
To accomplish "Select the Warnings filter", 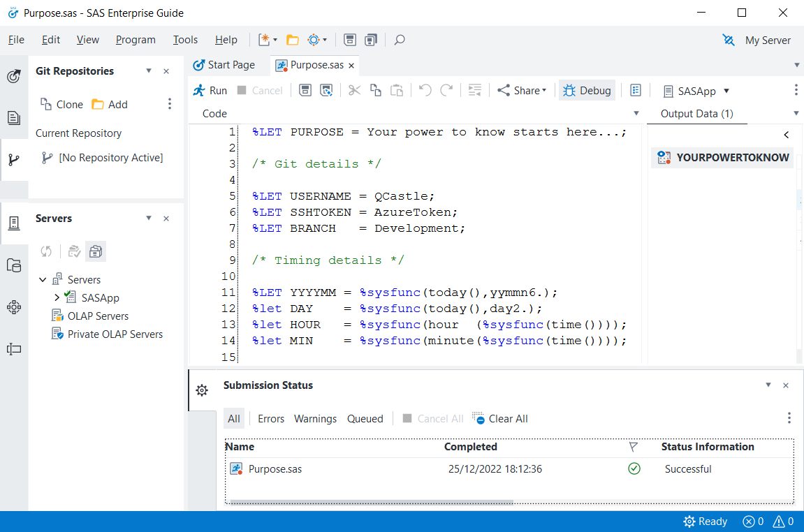I will (x=315, y=419).
